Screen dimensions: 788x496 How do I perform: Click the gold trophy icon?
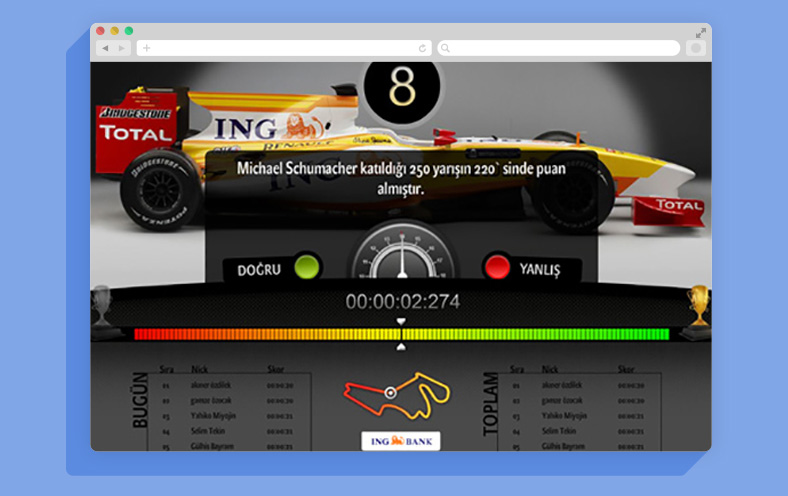[699, 304]
